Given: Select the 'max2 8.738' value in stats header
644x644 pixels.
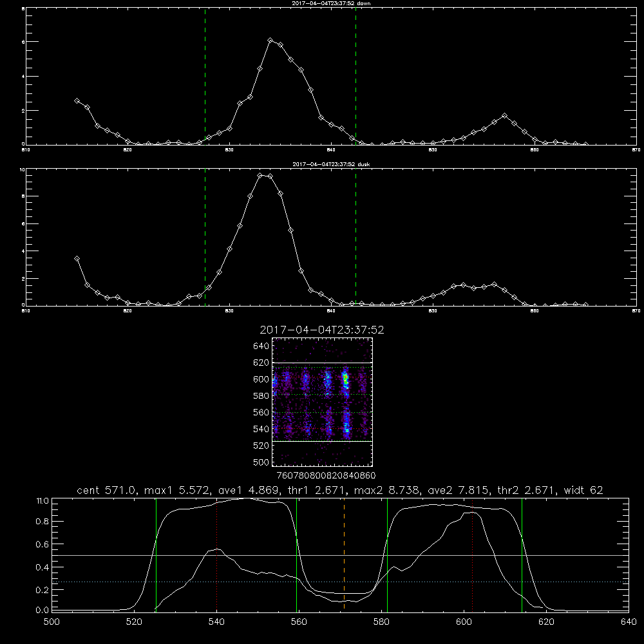Looking at the screenshot, I should pyautogui.click(x=387, y=490).
